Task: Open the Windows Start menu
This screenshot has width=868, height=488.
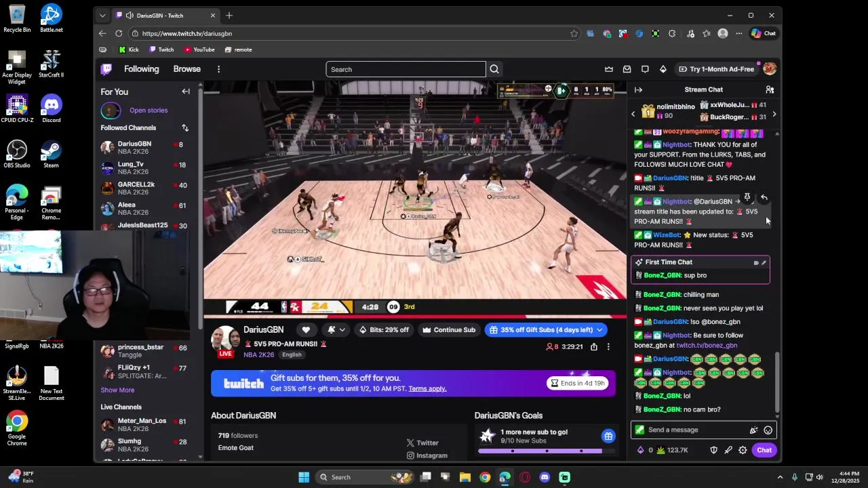Action: tap(304, 477)
